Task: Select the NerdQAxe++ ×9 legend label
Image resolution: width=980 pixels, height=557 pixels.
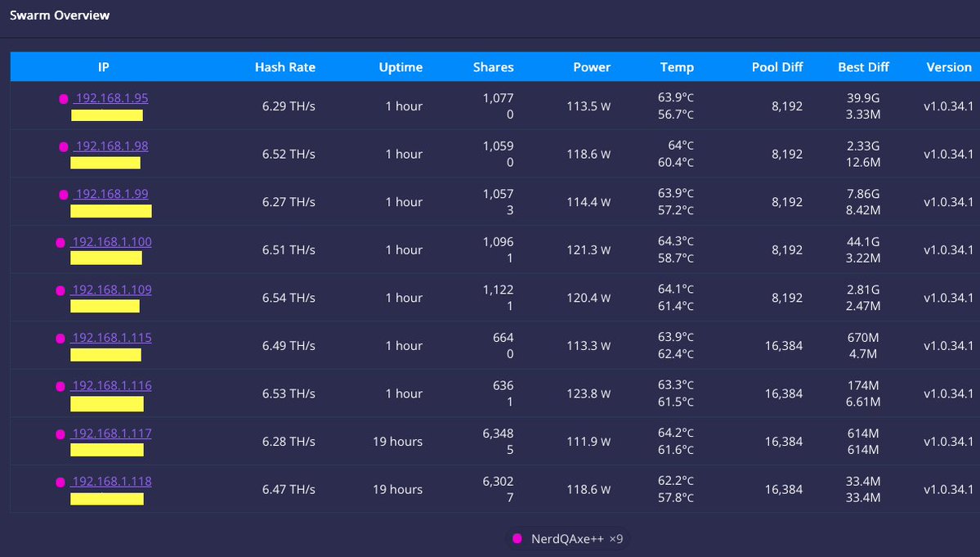Action: 577,539
